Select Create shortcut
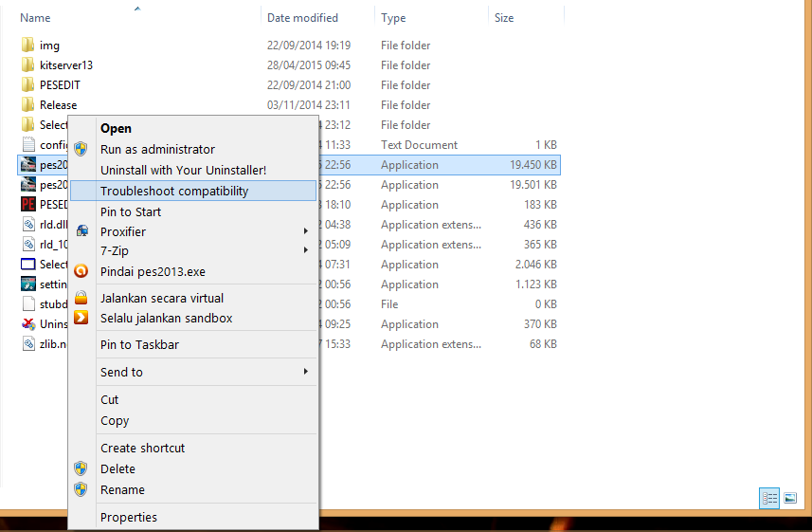The image size is (812, 532). (192, 448)
